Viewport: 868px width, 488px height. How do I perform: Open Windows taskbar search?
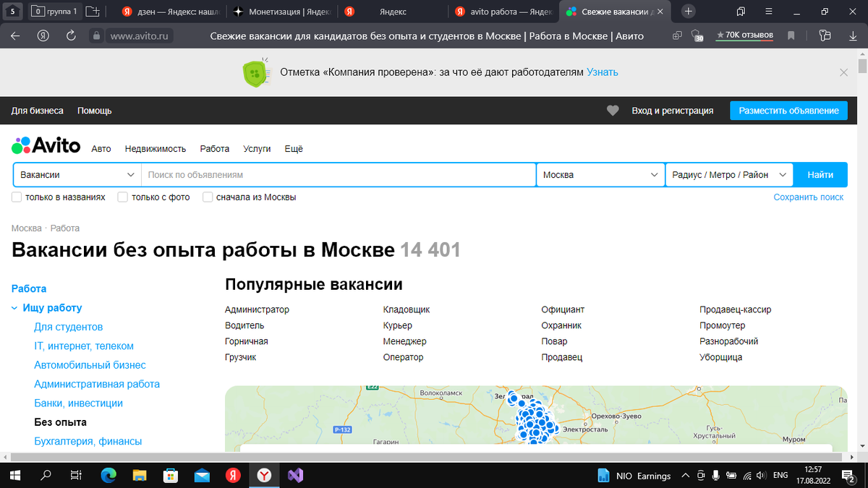click(x=46, y=475)
